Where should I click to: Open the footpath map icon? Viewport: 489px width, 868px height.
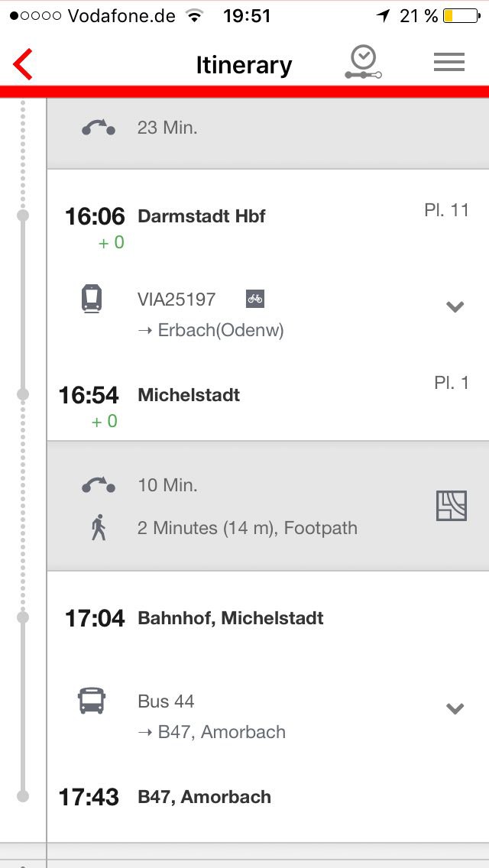[x=451, y=506]
